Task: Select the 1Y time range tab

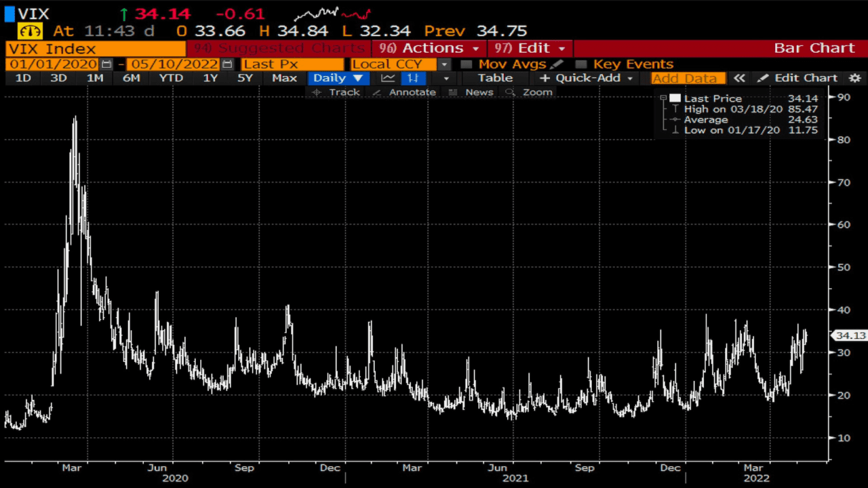Action: click(x=210, y=78)
